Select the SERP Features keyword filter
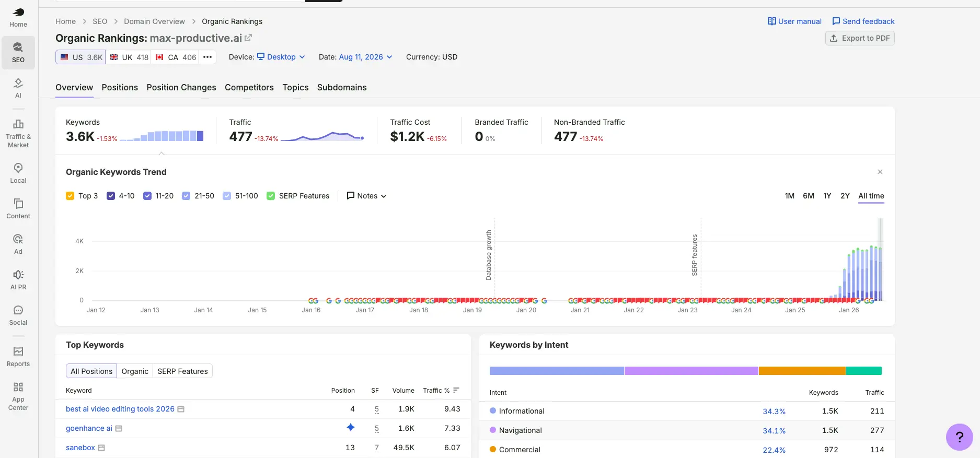 tap(182, 371)
